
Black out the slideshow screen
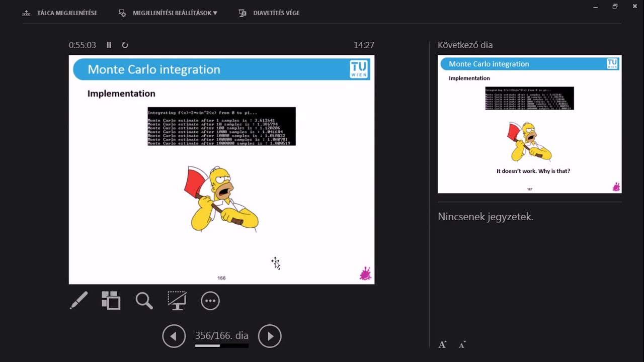coord(177,301)
